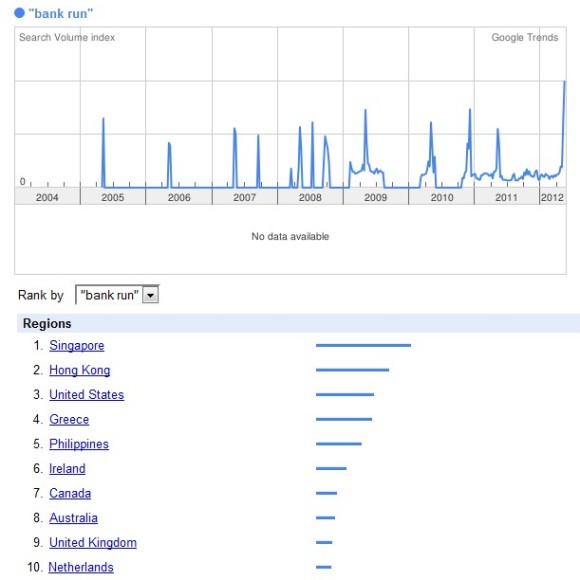Screen dimensions: 580x580
Task: Click the United Kingdom link
Action: [93, 543]
